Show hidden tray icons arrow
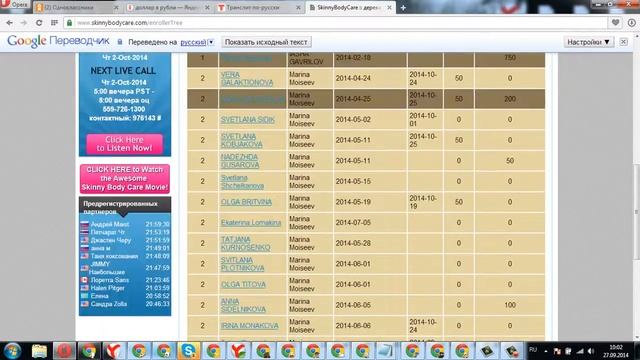This screenshot has width=640, height=360. click(545, 351)
